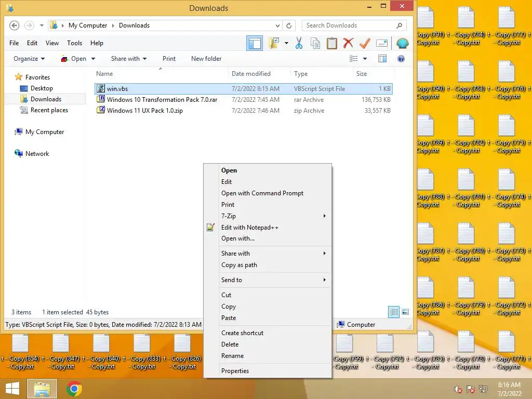Sort by the Name column header
532x399 pixels.
(104, 74)
